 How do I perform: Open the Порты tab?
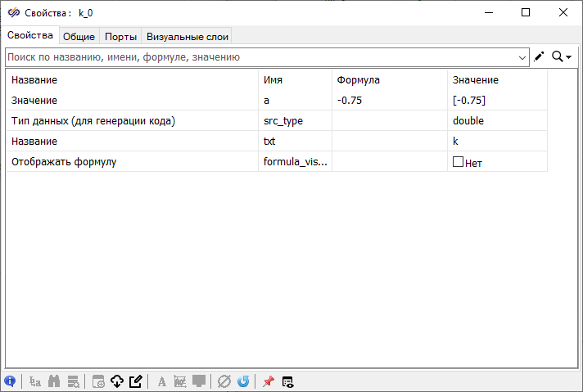pos(120,36)
